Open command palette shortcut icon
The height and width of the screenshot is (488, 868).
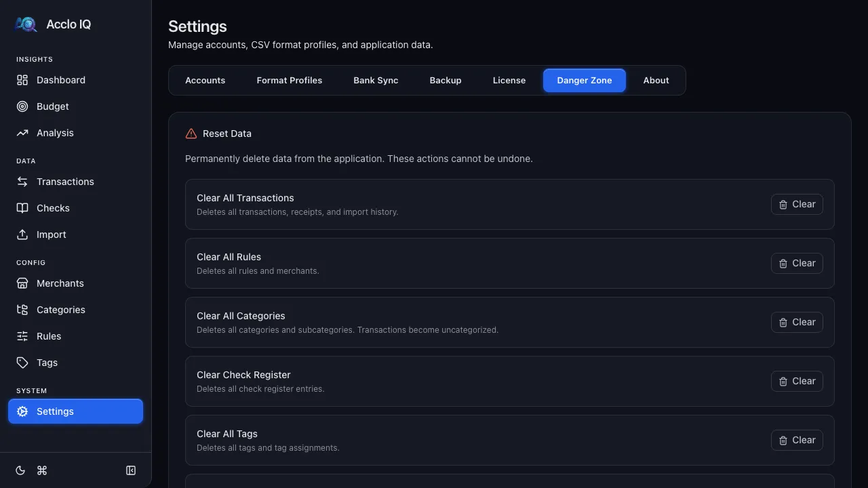(x=42, y=470)
